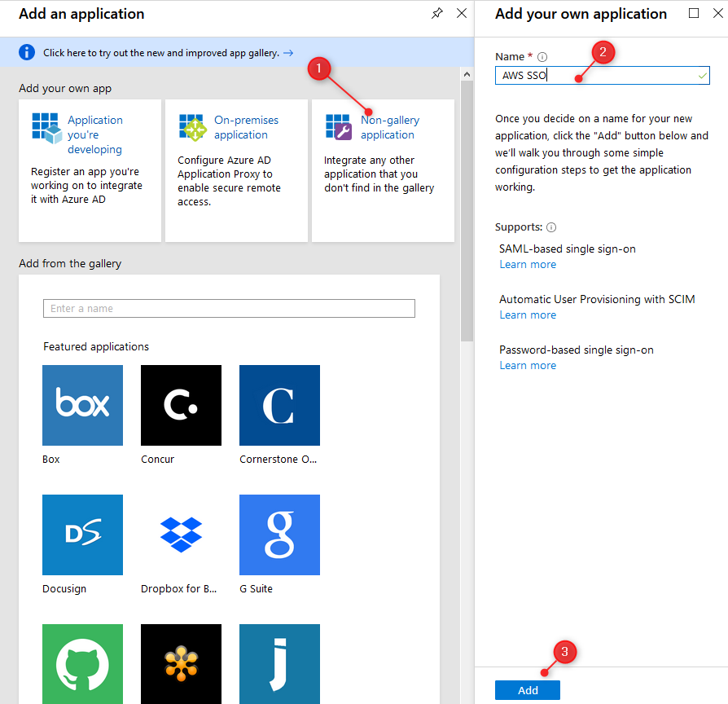The height and width of the screenshot is (704, 728).
Task: Click the Add button
Action: coord(528,690)
